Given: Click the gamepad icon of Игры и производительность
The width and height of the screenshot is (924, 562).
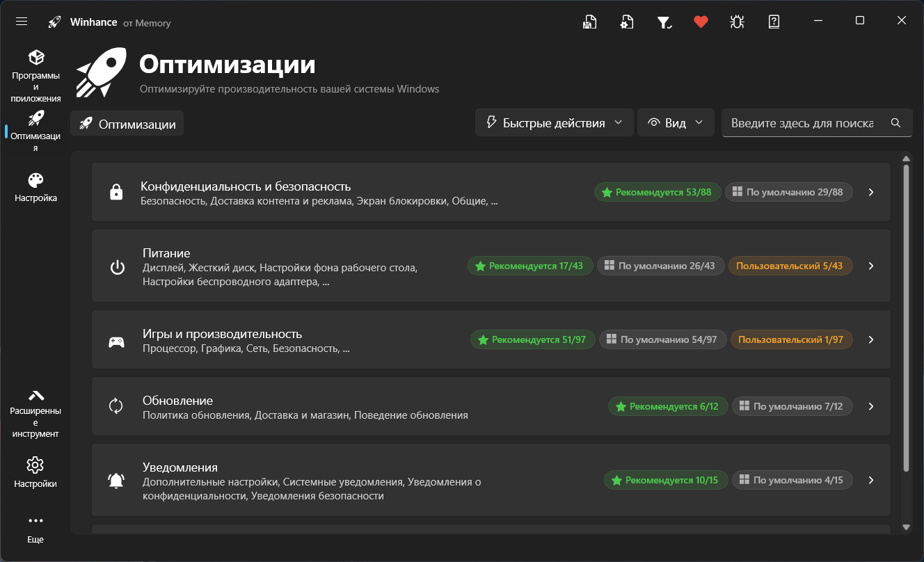Looking at the screenshot, I should [116, 341].
